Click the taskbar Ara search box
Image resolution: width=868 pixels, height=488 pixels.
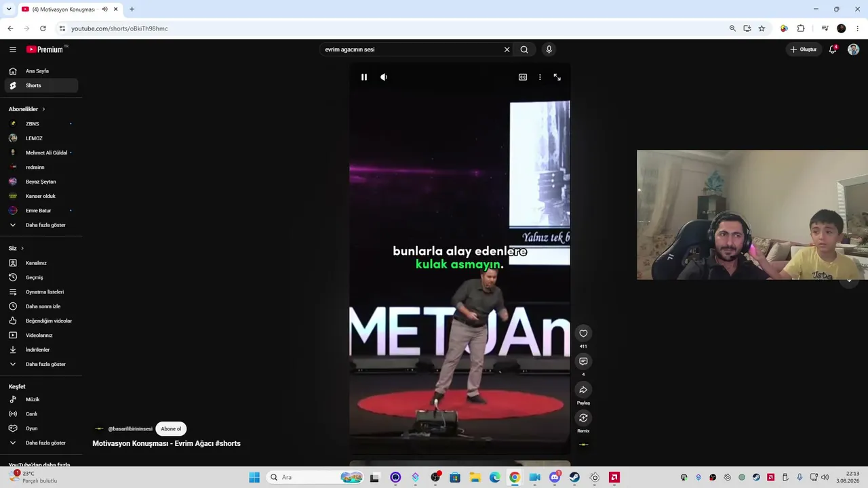(315, 477)
